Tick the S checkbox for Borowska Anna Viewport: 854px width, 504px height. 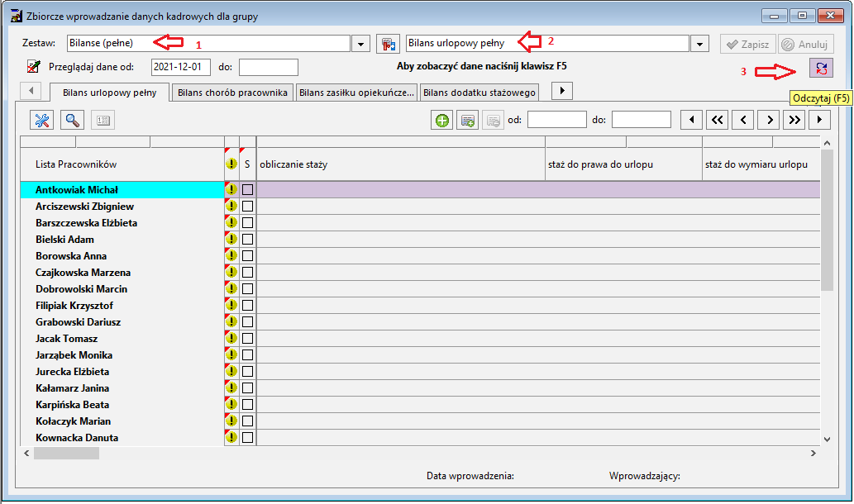[x=247, y=256]
